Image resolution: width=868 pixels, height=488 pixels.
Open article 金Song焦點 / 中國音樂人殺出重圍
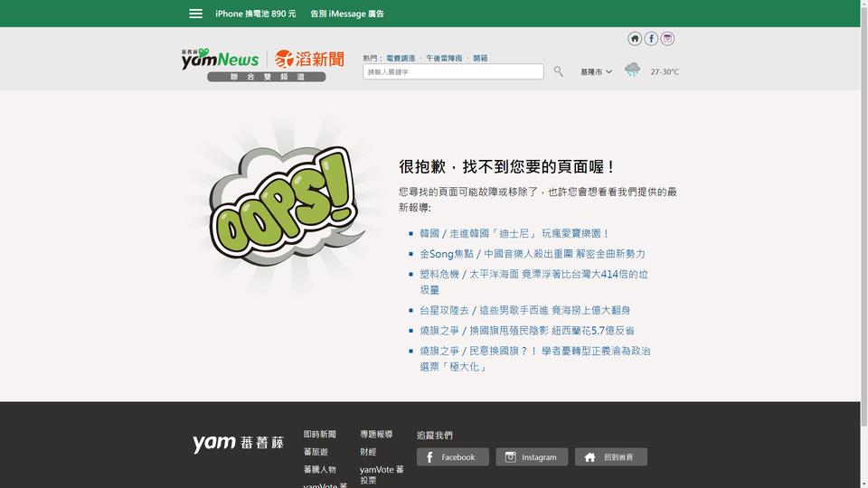point(532,254)
